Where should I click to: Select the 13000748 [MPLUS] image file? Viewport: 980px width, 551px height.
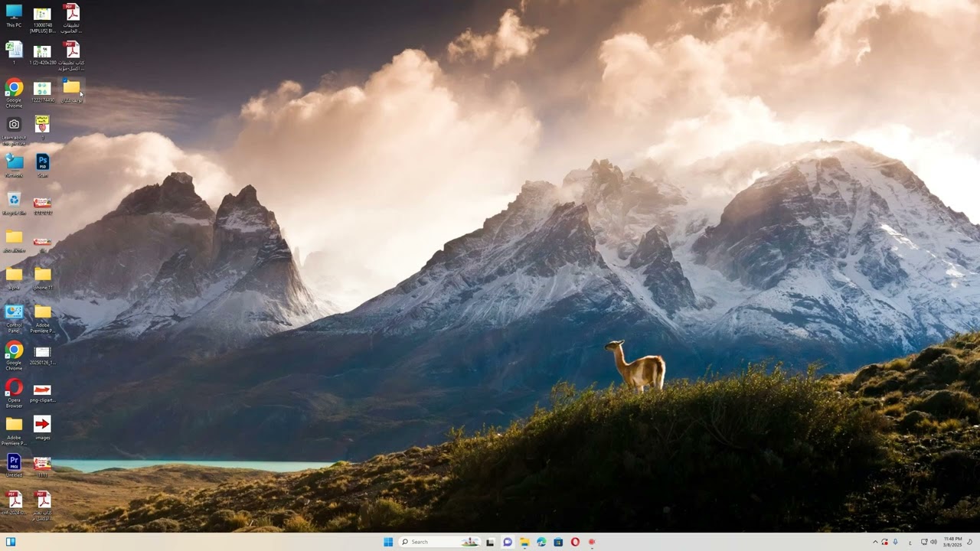[x=42, y=18]
